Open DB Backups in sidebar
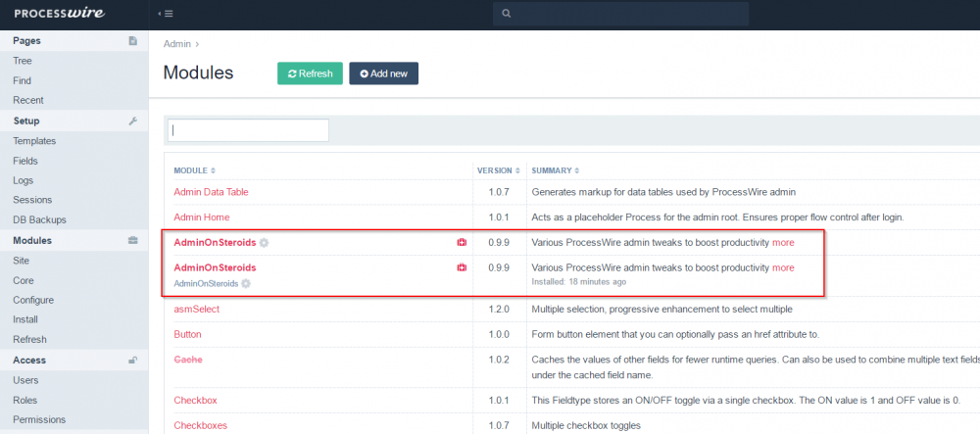This screenshot has width=980, height=434. 39,220
